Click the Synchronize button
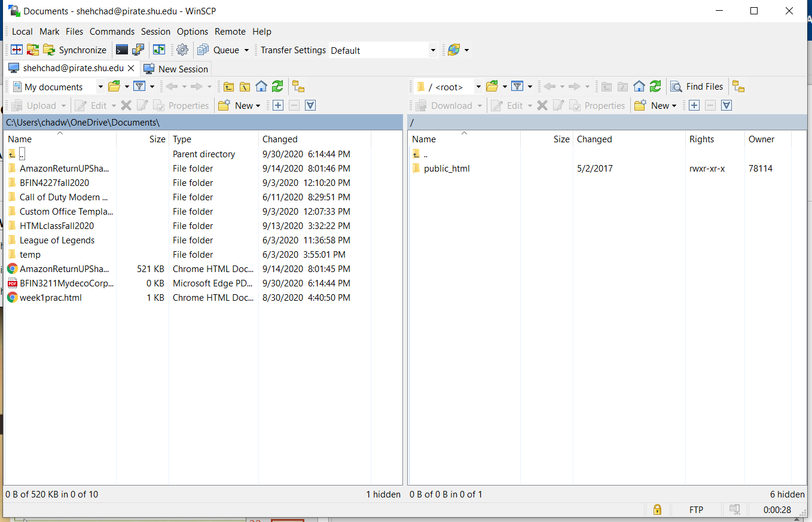812x522 pixels. pos(75,50)
